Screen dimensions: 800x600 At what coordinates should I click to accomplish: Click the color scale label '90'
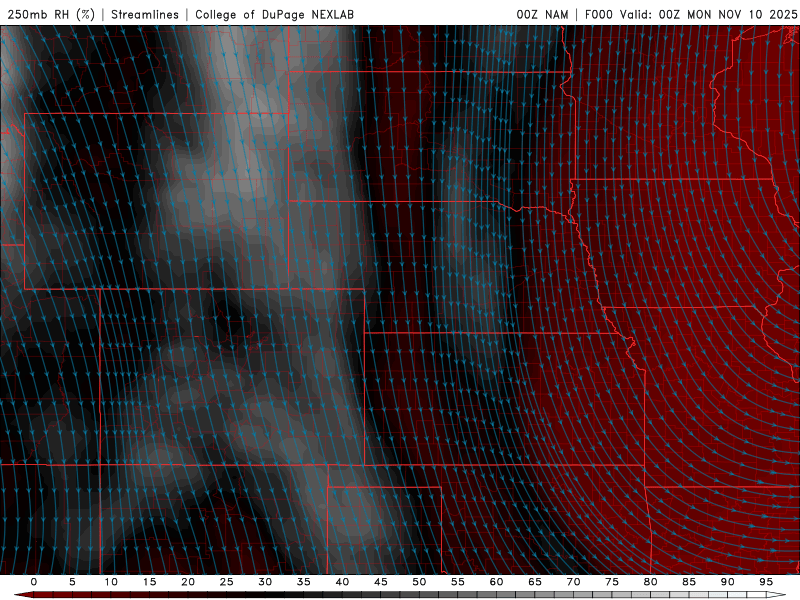click(x=728, y=582)
